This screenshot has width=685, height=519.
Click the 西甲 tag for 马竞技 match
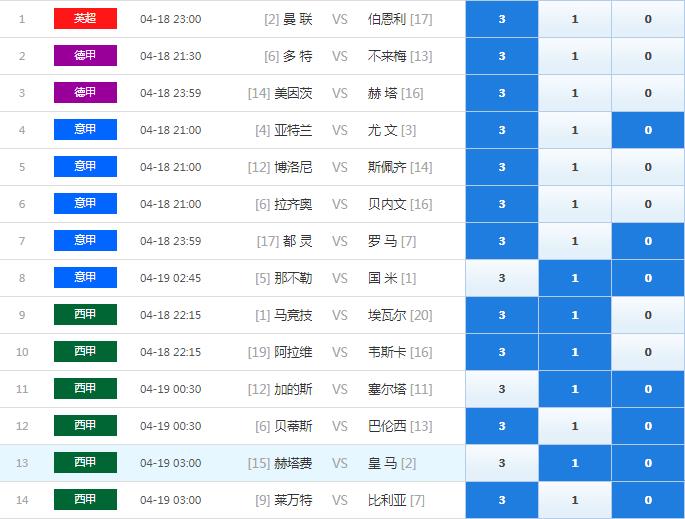click(x=85, y=314)
